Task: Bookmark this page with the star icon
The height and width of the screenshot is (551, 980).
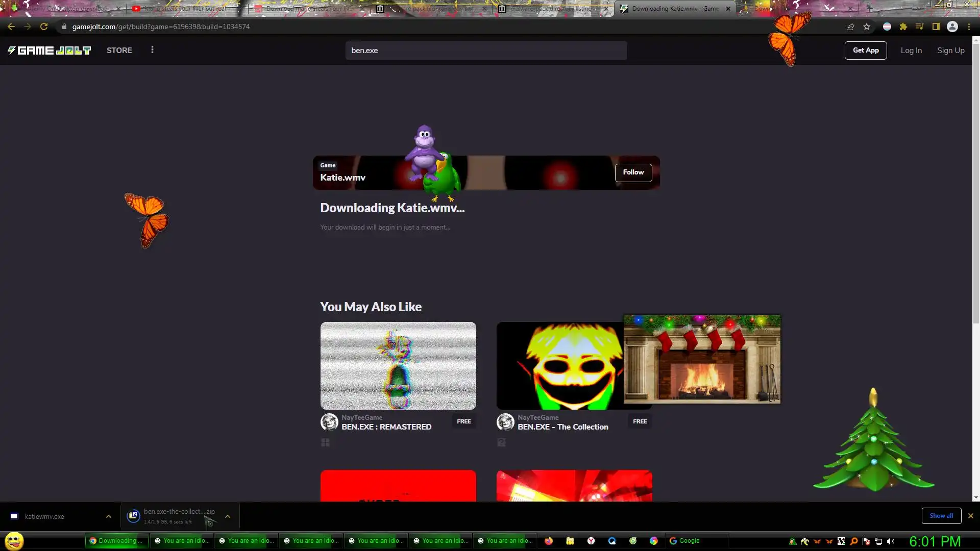Action: (x=867, y=27)
